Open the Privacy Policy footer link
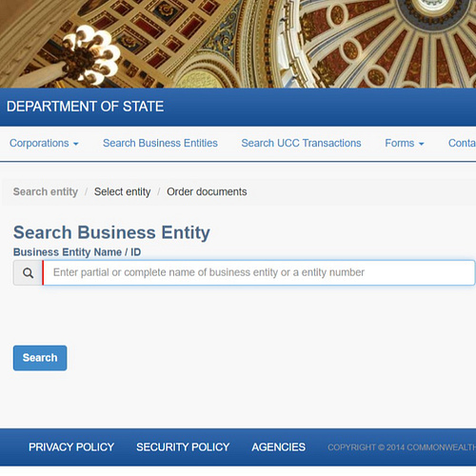Viewport: 476px width, 476px height. (71, 447)
